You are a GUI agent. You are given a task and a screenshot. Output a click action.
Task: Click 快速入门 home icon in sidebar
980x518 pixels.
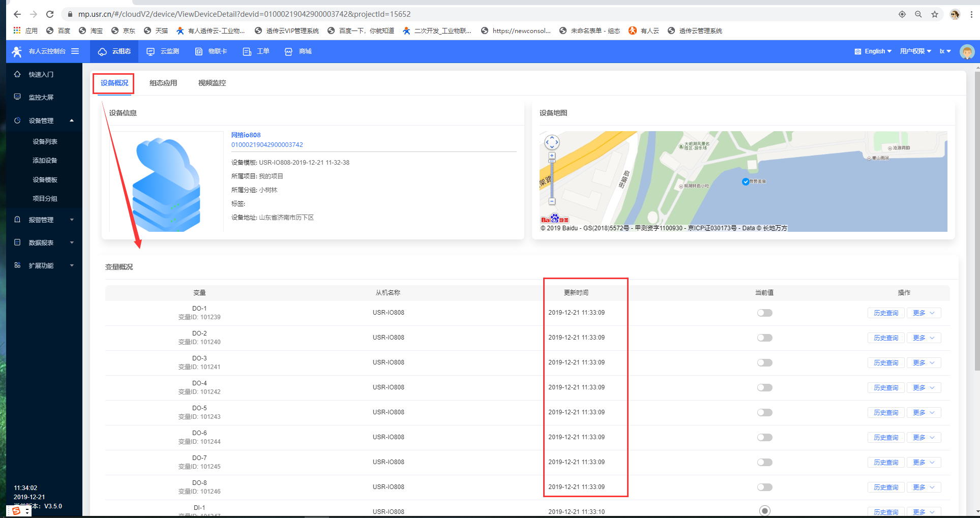click(x=17, y=74)
